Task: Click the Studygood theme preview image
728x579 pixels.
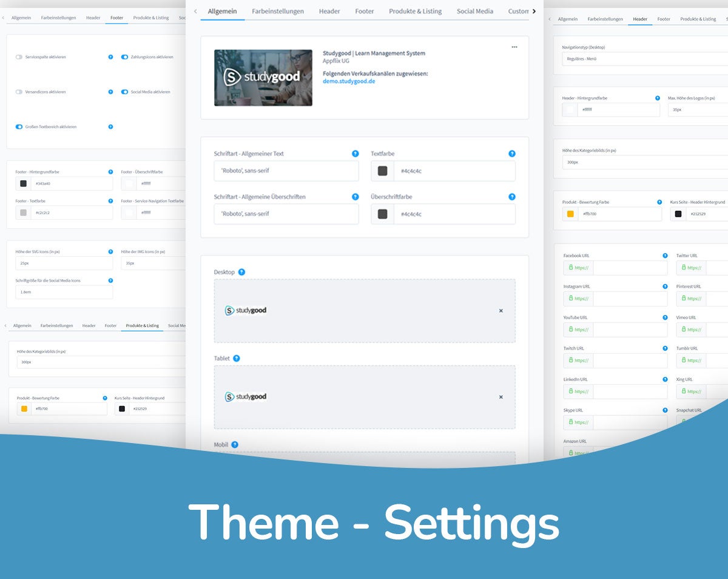Action: tap(263, 78)
